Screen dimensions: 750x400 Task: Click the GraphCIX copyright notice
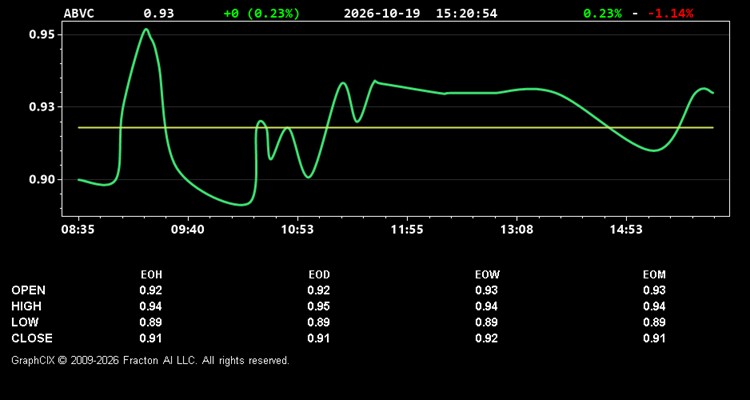(150, 360)
